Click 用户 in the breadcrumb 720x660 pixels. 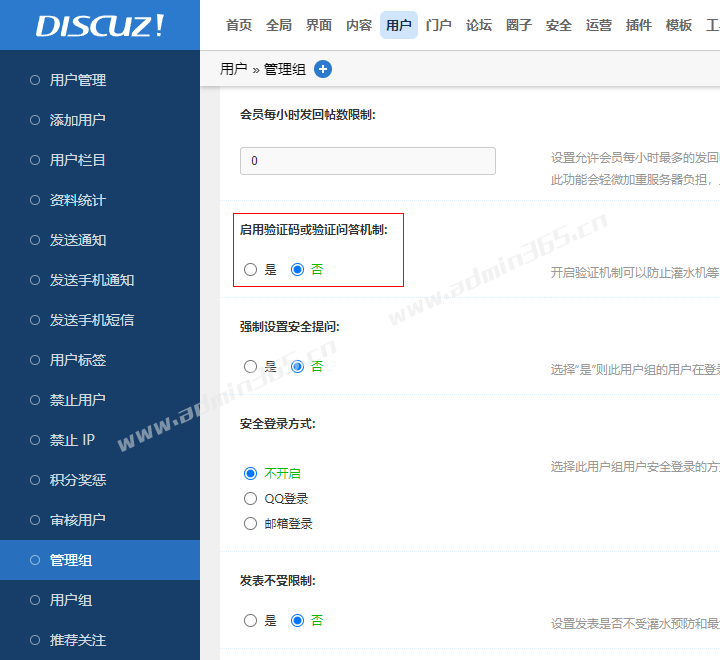tap(233, 69)
